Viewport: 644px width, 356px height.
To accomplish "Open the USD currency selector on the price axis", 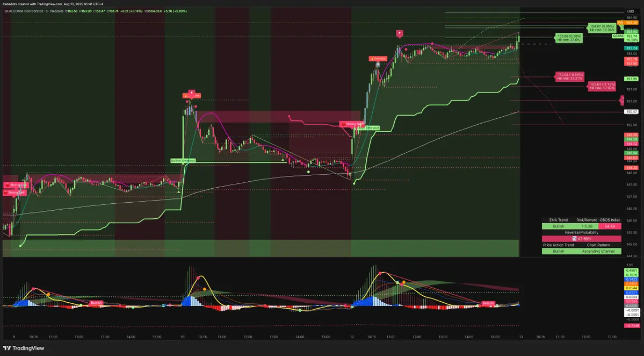I will pyautogui.click(x=631, y=11).
